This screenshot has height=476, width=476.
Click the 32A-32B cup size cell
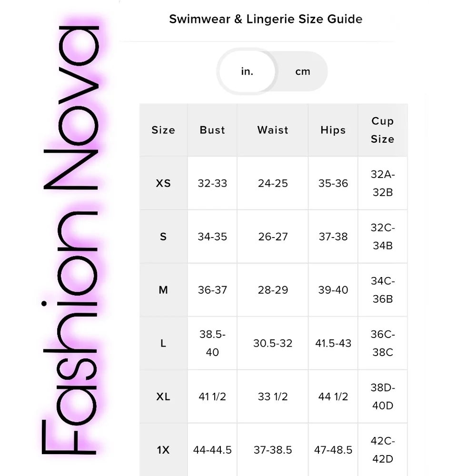[383, 183]
